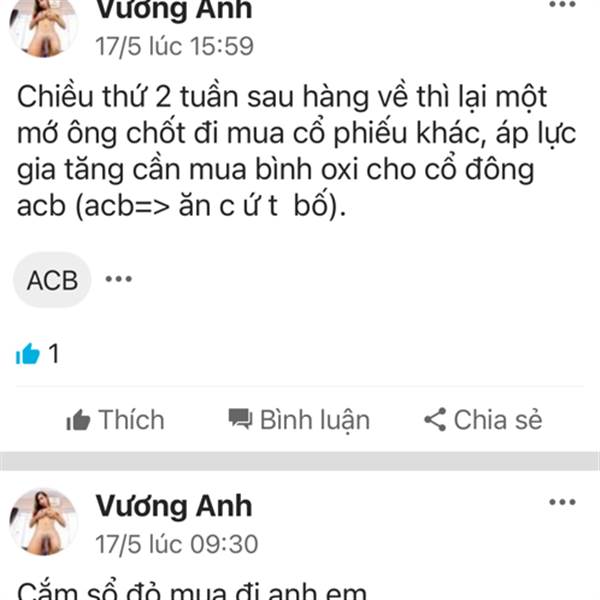Viewport: 600px width, 600px height.
Task: Open Vương Anh name on the 09:30 post
Action: tap(174, 506)
